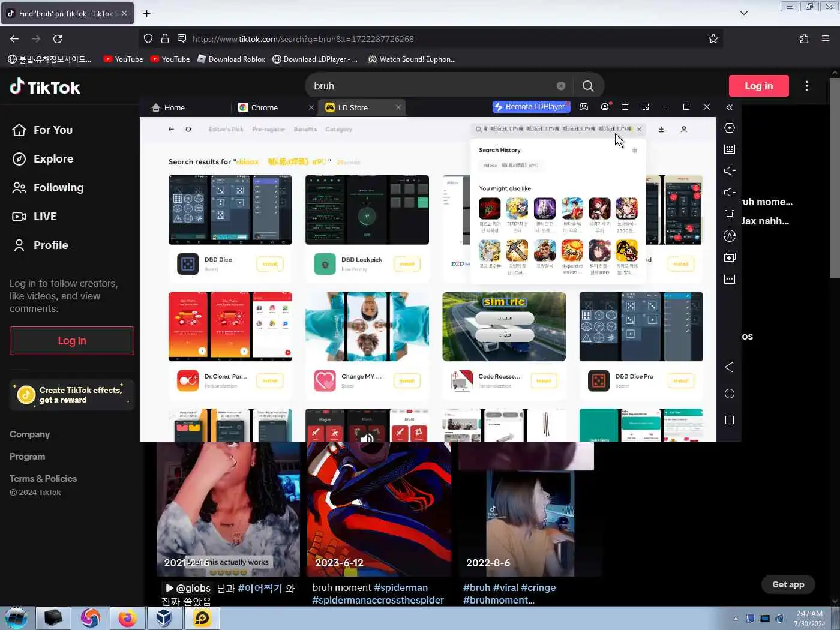
Task: Click the volume up icon in LDPlayer sidebar
Action: click(x=730, y=170)
